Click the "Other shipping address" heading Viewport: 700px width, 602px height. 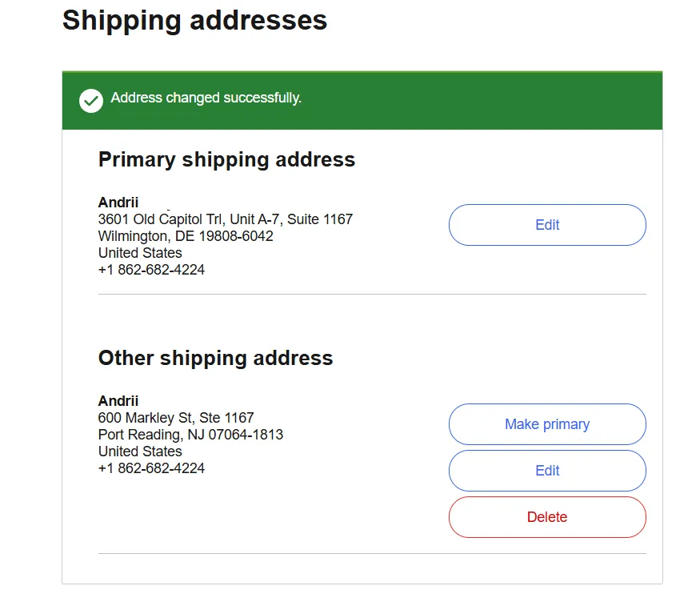pos(215,358)
